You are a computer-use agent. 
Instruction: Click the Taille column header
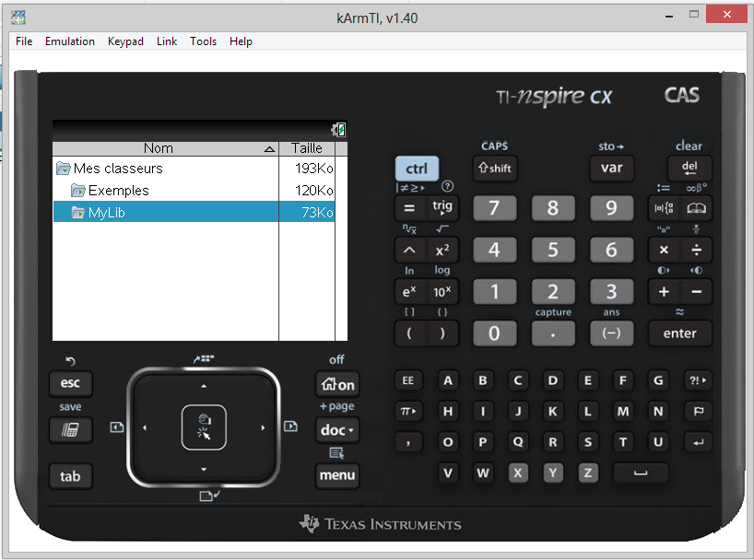pyautogui.click(x=307, y=148)
